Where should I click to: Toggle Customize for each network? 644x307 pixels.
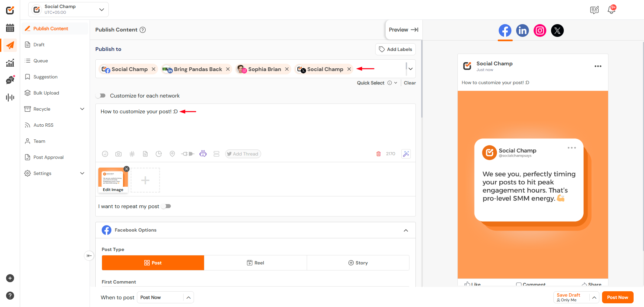coord(101,96)
